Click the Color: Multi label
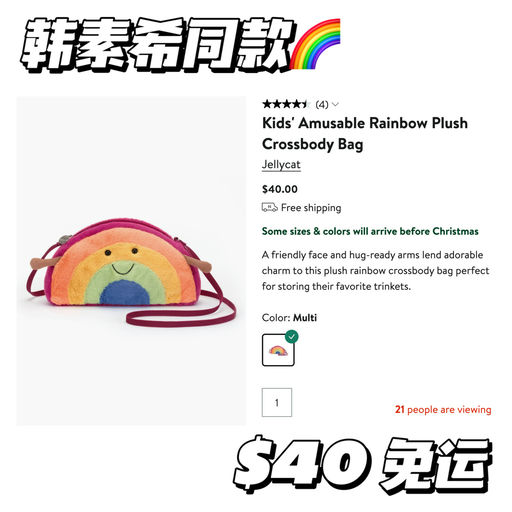512x512 pixels. pos(289,318)
